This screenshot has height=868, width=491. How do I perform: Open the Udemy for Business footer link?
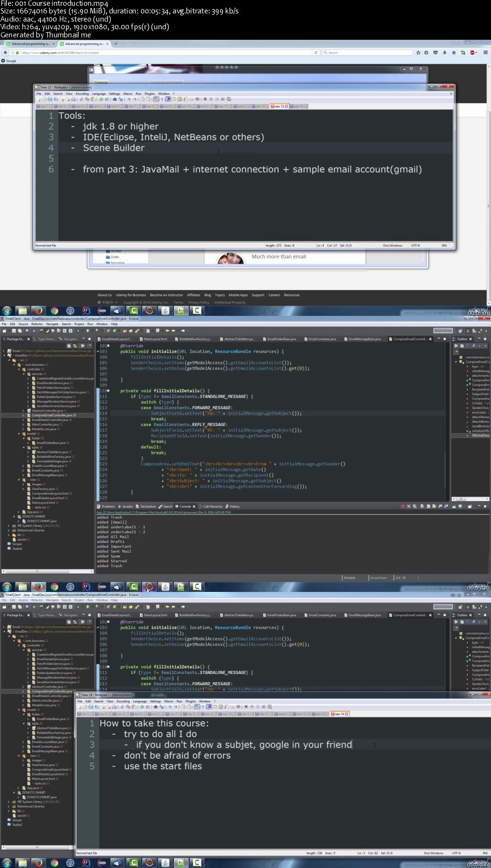[131, 295]
